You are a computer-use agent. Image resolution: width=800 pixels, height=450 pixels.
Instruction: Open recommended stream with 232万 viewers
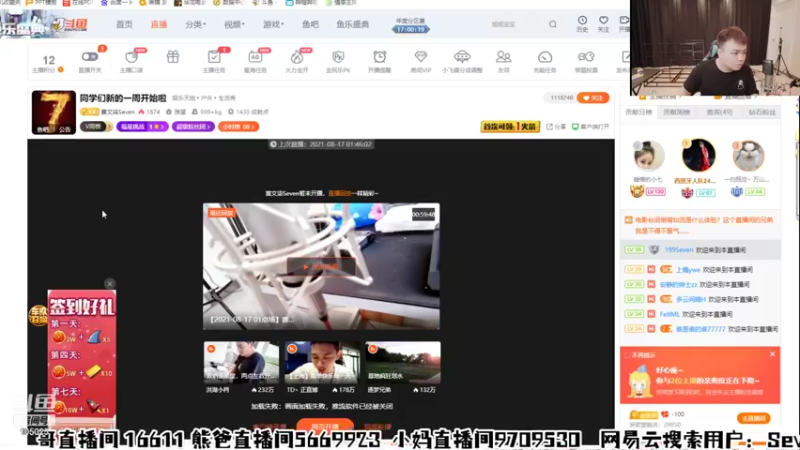[241, 363]
